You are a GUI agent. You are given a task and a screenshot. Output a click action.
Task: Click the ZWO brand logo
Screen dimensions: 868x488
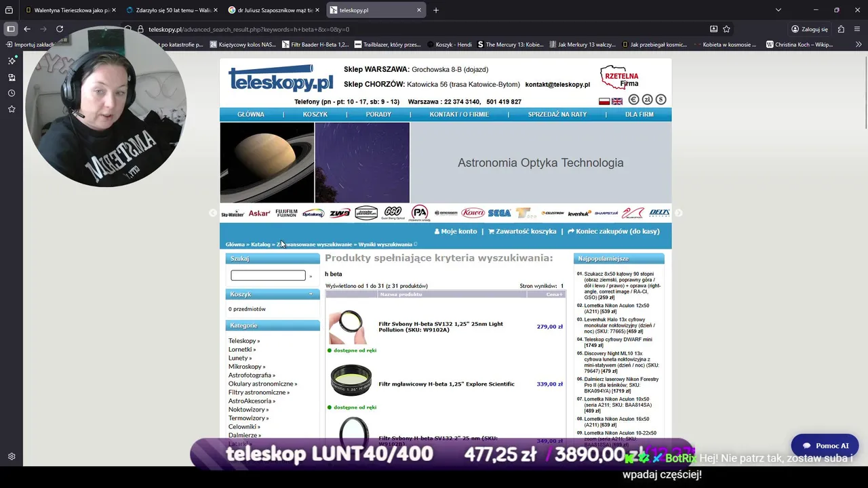click(340, 213)
